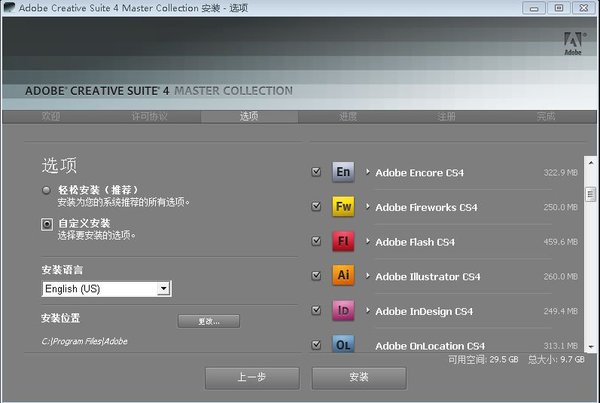The width and height of the screenshot is (600, 403).
Task: Uncheck Adobe OnLocation CS4 checkbox
Action: pos(316,345)
